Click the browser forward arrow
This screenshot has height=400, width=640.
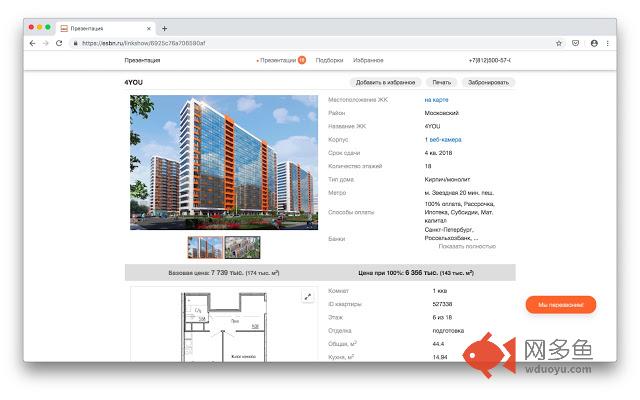click(46, 43)
